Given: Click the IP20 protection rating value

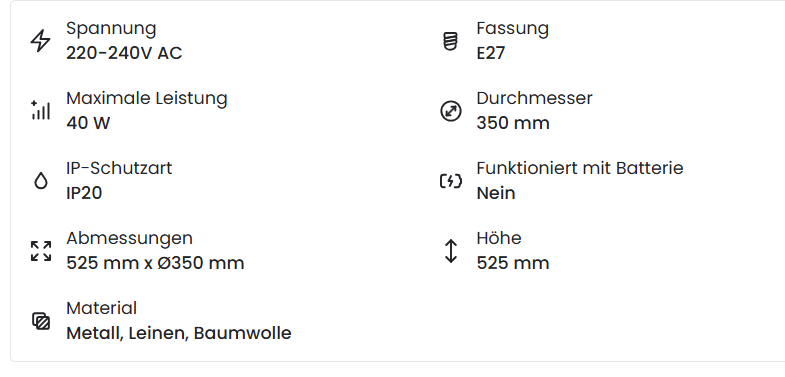Looking at the screenshot, I should (x=84, y=193).
